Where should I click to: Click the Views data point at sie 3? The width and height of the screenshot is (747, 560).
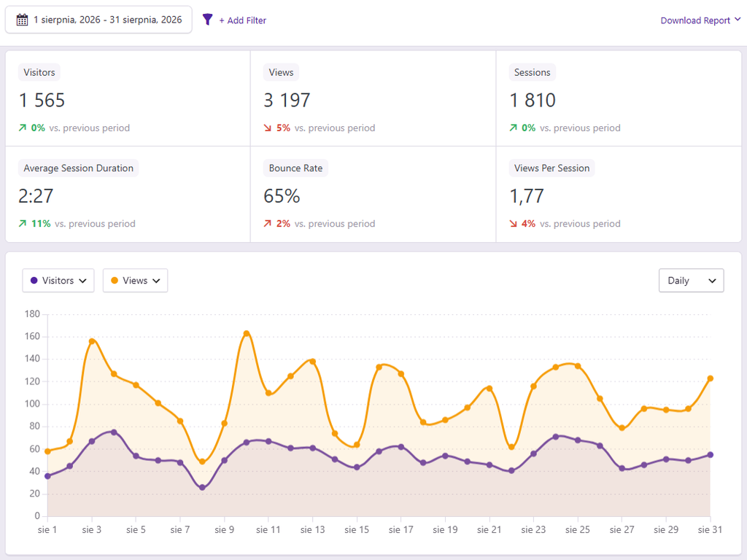(x=92, y=341)
